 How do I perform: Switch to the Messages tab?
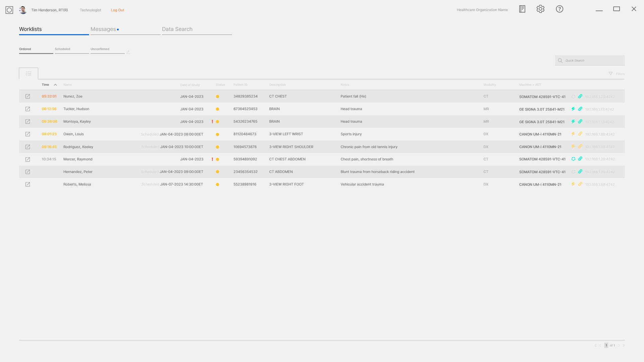pos(103,29)
